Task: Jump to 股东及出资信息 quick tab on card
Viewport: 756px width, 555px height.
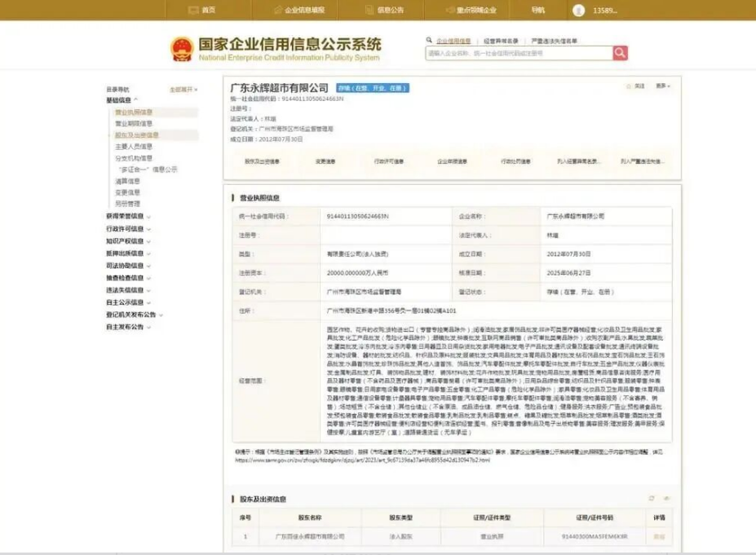Action: (262, 161)
